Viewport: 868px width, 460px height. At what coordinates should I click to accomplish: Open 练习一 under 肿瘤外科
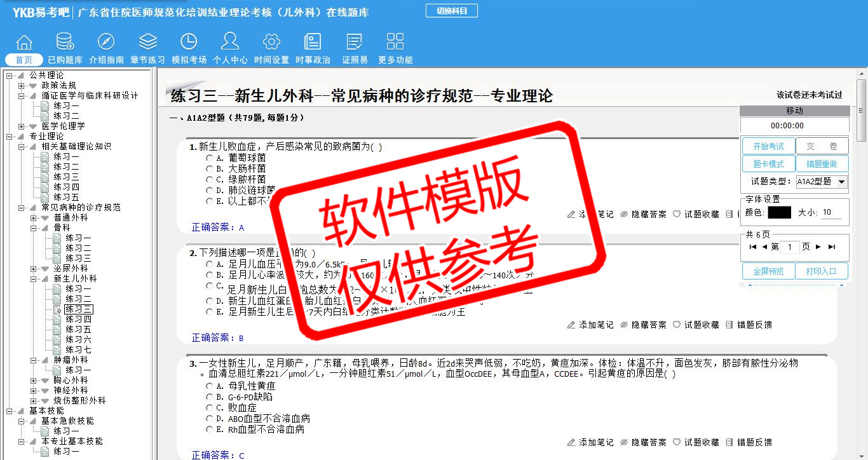point(79,370)
